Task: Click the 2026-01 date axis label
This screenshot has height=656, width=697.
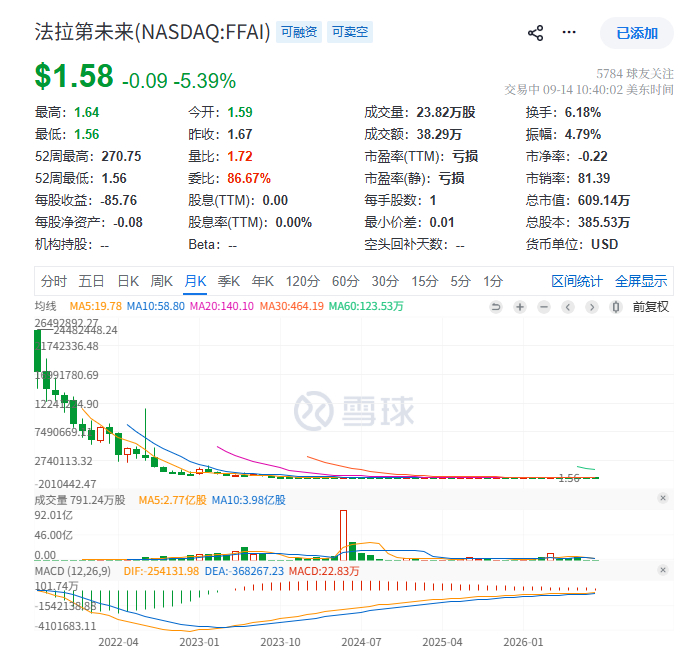Action: pyautogui.click(x=523, y=642)
